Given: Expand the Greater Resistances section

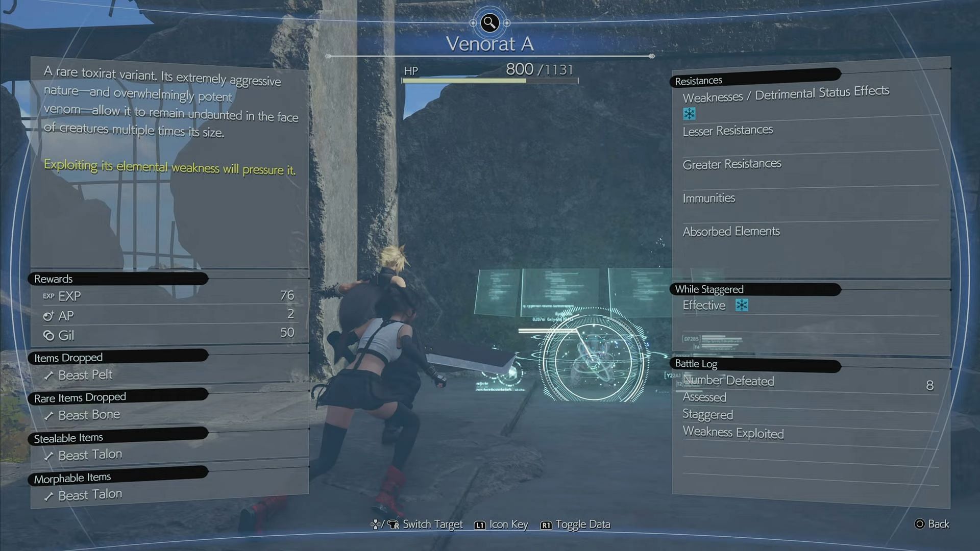Looking at the screenshot, I should (x=731, y=163).
